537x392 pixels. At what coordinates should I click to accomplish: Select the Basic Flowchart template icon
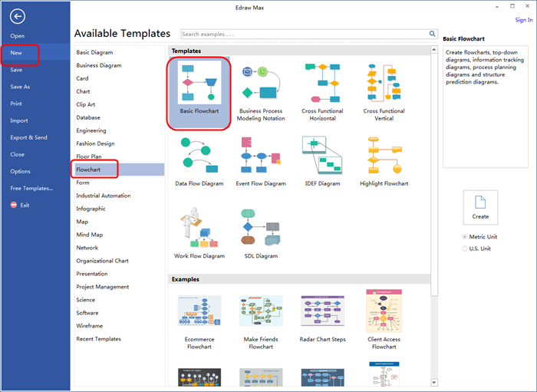click(199, 82)
